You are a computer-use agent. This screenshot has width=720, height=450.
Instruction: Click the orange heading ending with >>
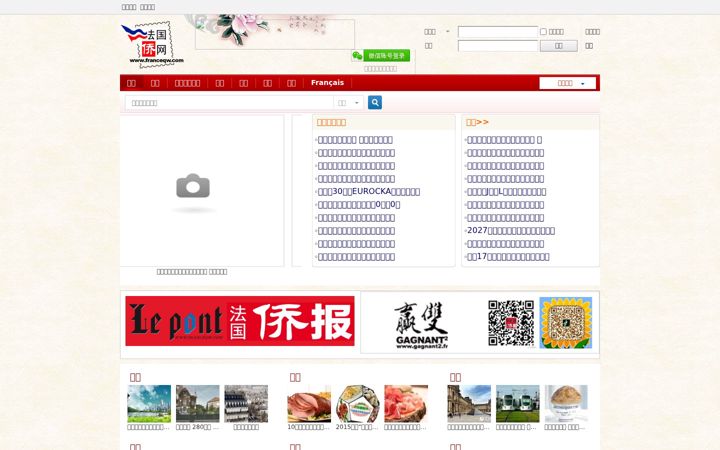[x=477, y=122]
